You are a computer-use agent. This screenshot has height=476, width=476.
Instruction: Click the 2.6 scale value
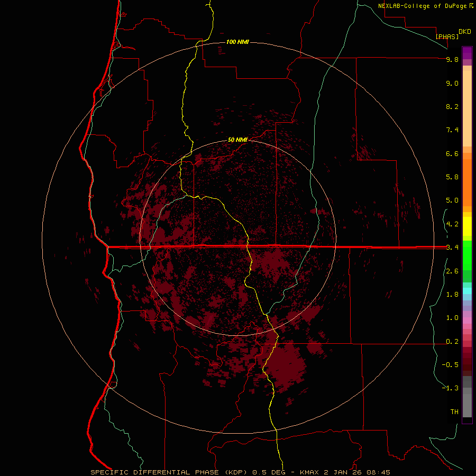pos(452,271)
